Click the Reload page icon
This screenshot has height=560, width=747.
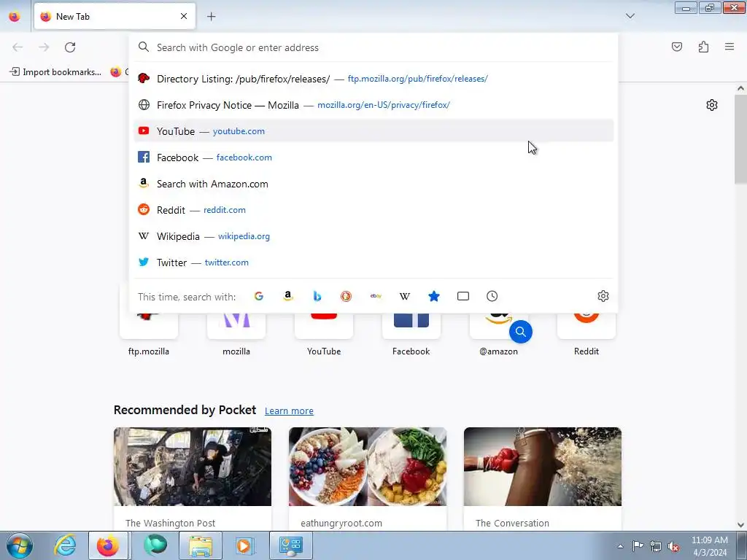point(70,47)
